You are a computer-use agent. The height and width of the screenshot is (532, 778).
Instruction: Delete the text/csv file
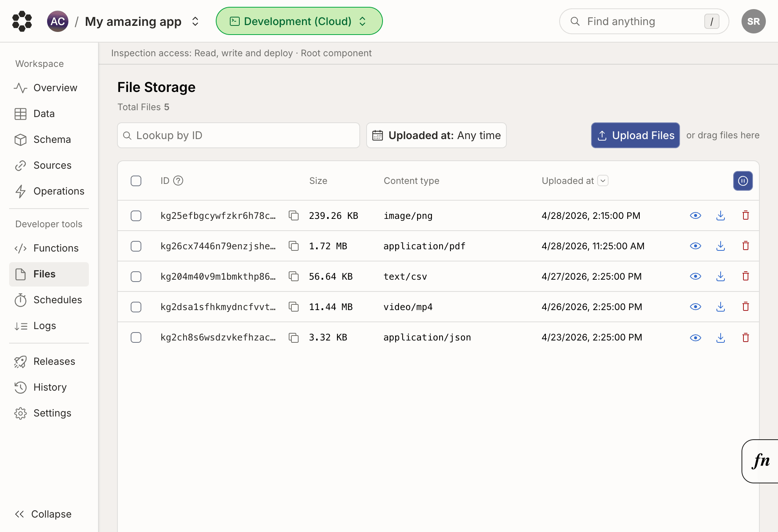point(746,276)
